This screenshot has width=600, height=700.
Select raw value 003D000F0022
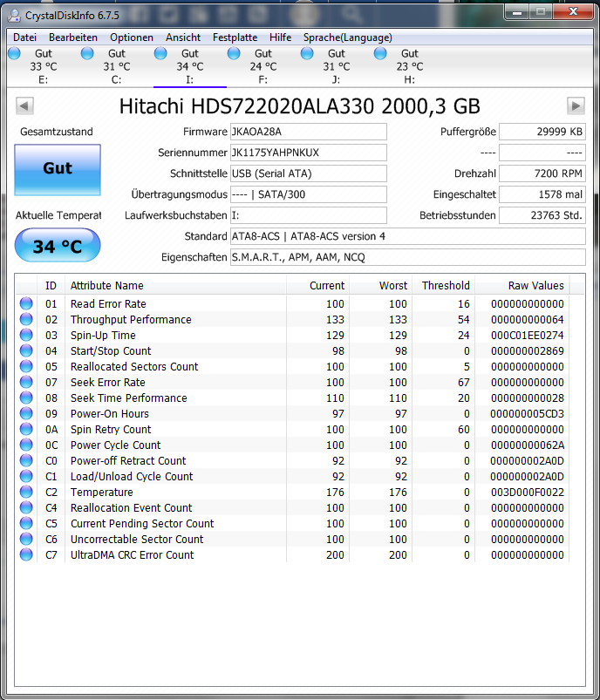tap(527, 493)
